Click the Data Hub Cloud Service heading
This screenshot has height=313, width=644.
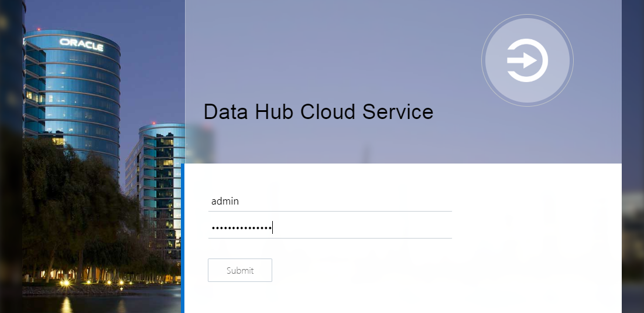pos(318,112)
